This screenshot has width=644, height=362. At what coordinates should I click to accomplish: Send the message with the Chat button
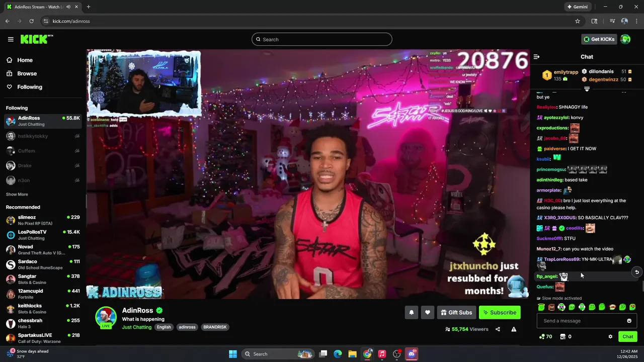click(x=628, y=336)
